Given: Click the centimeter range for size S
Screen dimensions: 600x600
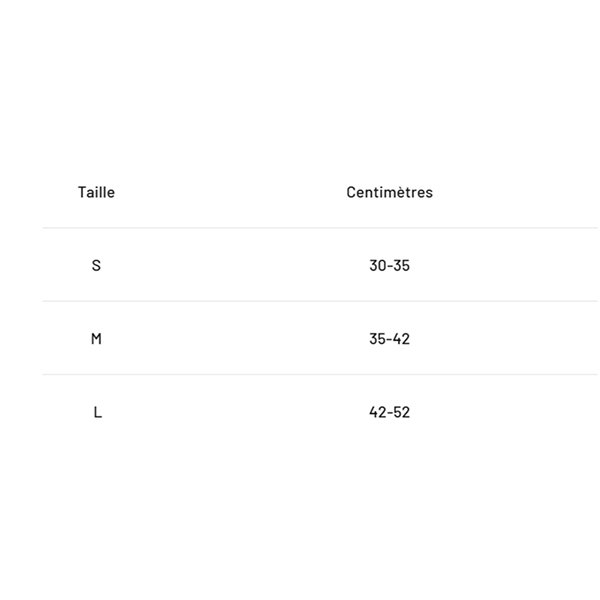Looking at the screenshot, I should pos(389,265).
